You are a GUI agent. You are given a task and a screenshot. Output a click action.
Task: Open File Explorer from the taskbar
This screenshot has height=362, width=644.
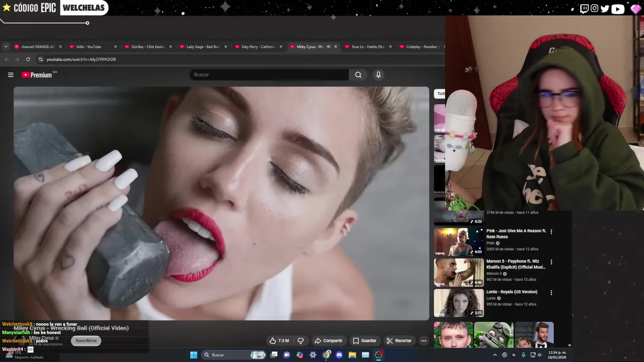pyautogui.click(x=352, y=355)
